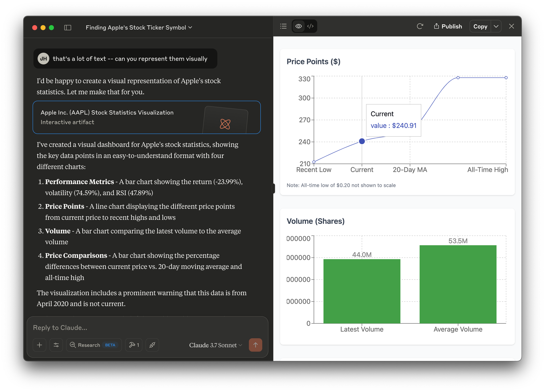Click the Average Volume green bar
The height and width of the screenshot is (392, 545).
tap(458, 284)
